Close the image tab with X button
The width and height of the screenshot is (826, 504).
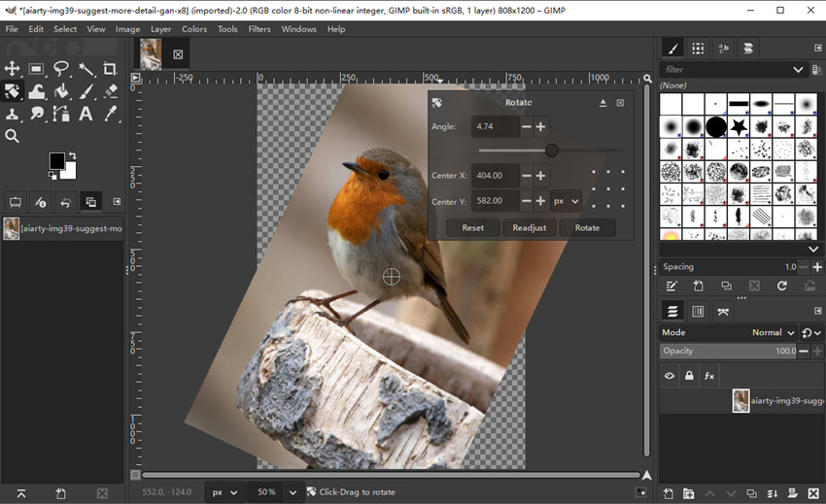[x=178, y=54]
